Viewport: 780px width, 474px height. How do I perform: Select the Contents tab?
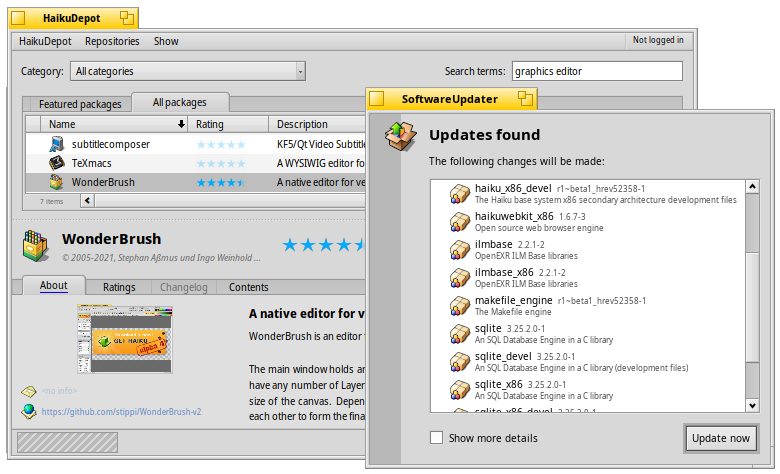248,287
